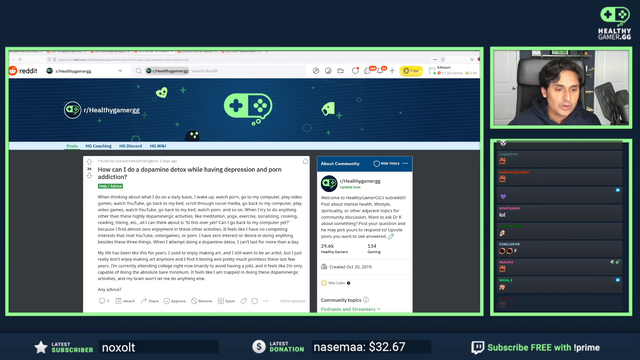Click Update icon link

click(350, 187)
